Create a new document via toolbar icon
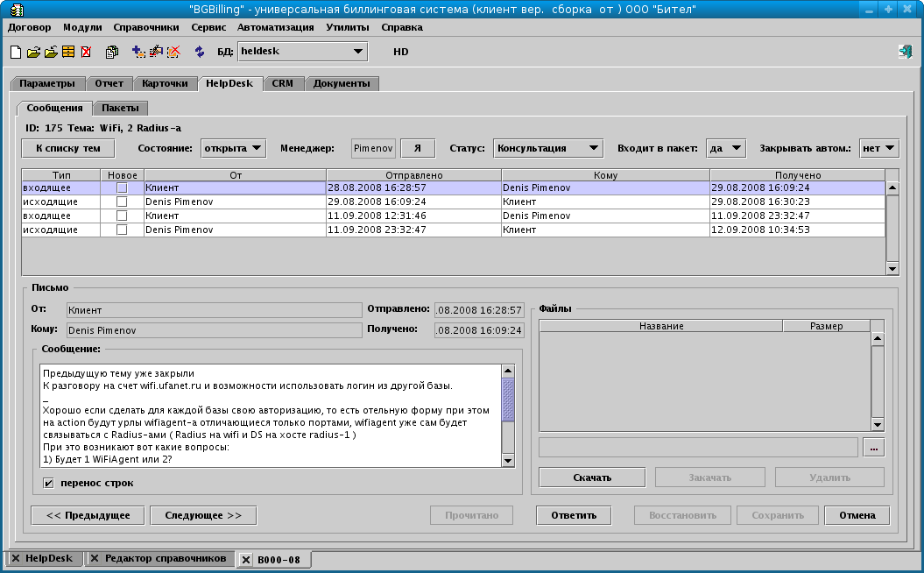Screen dimensions: 924x573 (15, 52)
